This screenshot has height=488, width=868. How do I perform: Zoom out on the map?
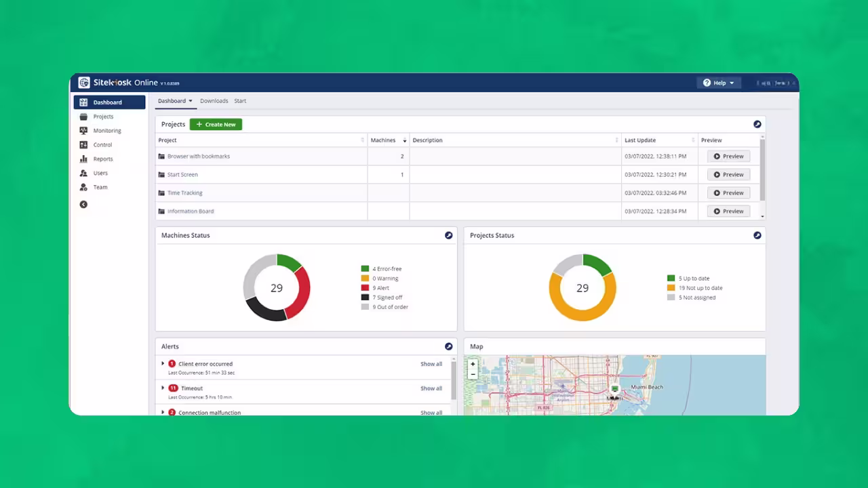point(473,373)
